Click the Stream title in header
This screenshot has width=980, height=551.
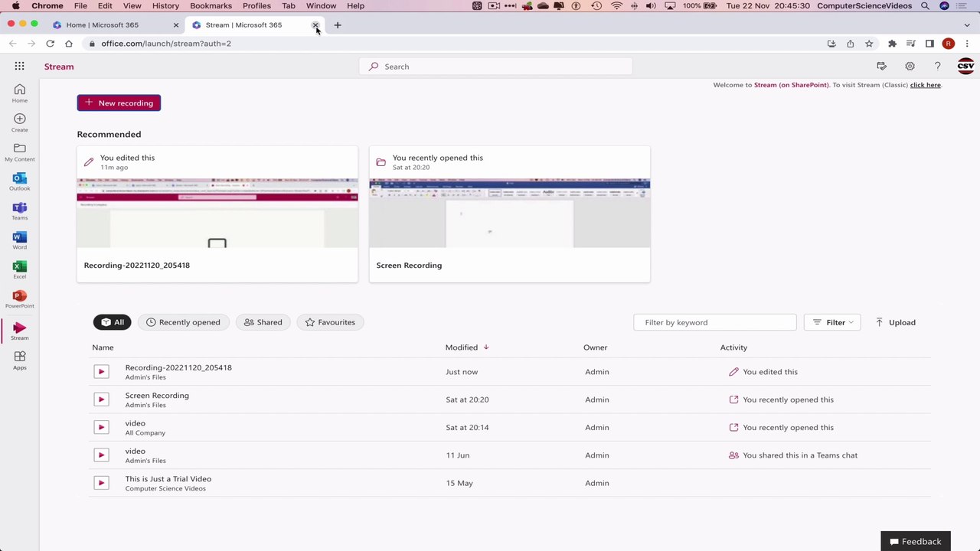(x=59, y=67)
